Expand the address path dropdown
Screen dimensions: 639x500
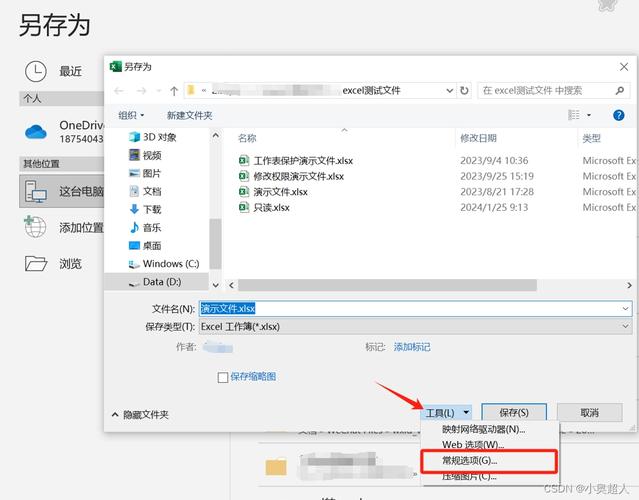(x=450, y=90)
